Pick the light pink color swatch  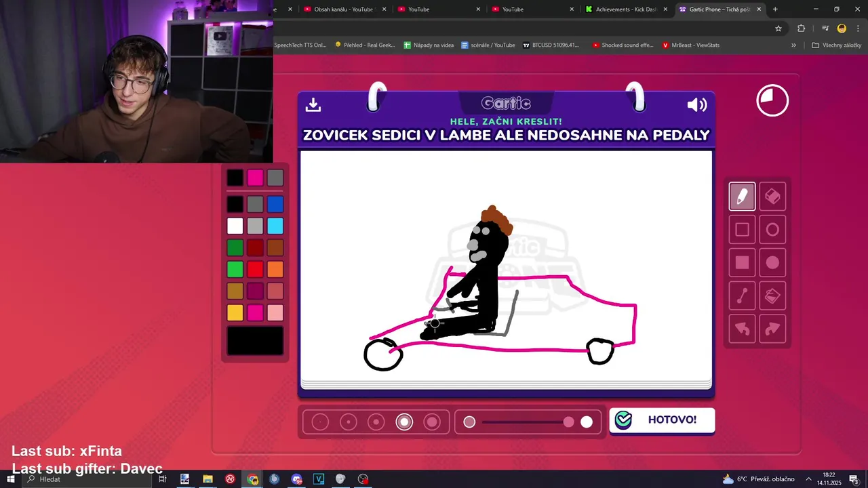point(275,312)
